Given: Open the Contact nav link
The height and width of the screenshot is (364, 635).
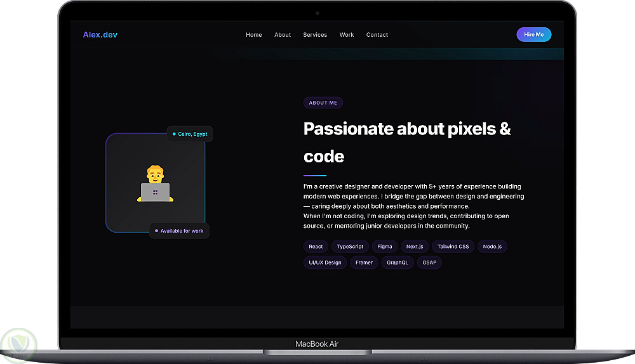Looking at the screenshot, I should pyautogui.click(x=377, y=35).
